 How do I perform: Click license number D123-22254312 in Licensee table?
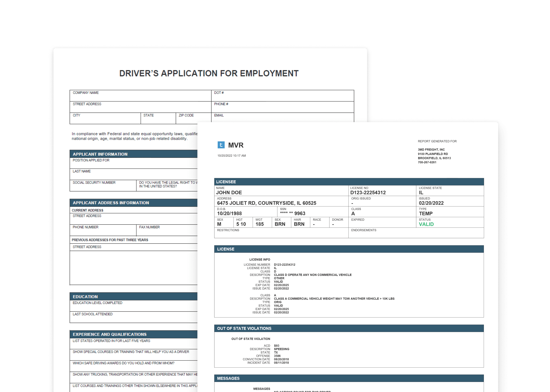[368, 193]
